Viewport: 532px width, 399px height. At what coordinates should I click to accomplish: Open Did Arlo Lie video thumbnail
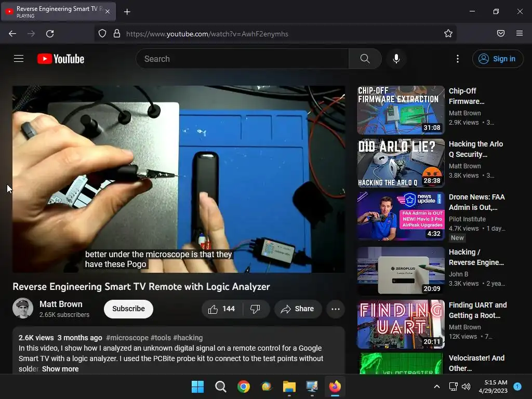401,163
